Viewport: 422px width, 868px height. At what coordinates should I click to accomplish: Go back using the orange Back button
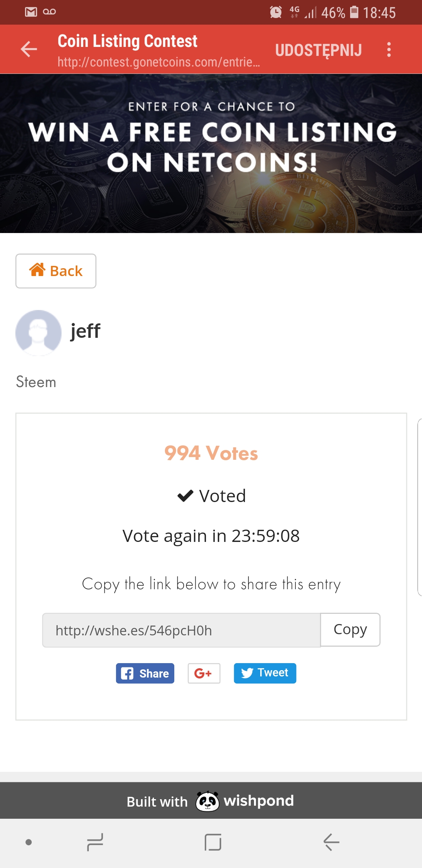(x=56, y=271)
